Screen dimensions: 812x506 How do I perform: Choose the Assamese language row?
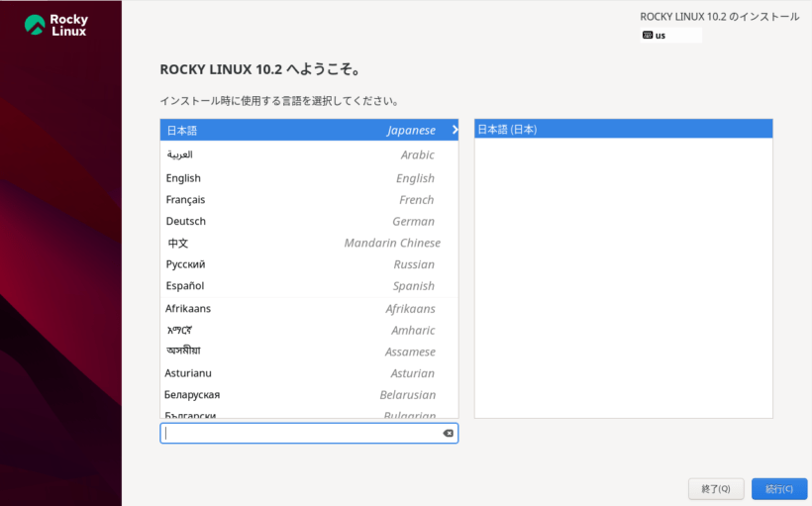point(309,352)
